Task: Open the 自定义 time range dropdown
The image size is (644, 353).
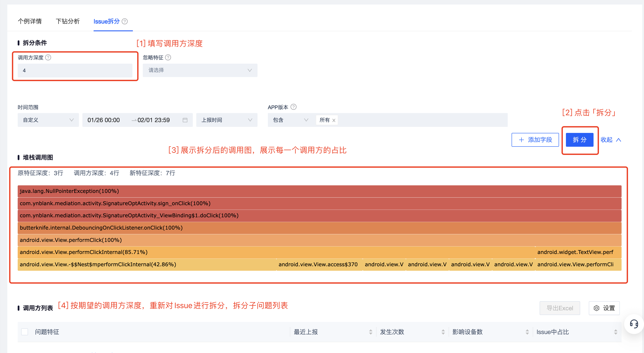Action: click(48, 120)
